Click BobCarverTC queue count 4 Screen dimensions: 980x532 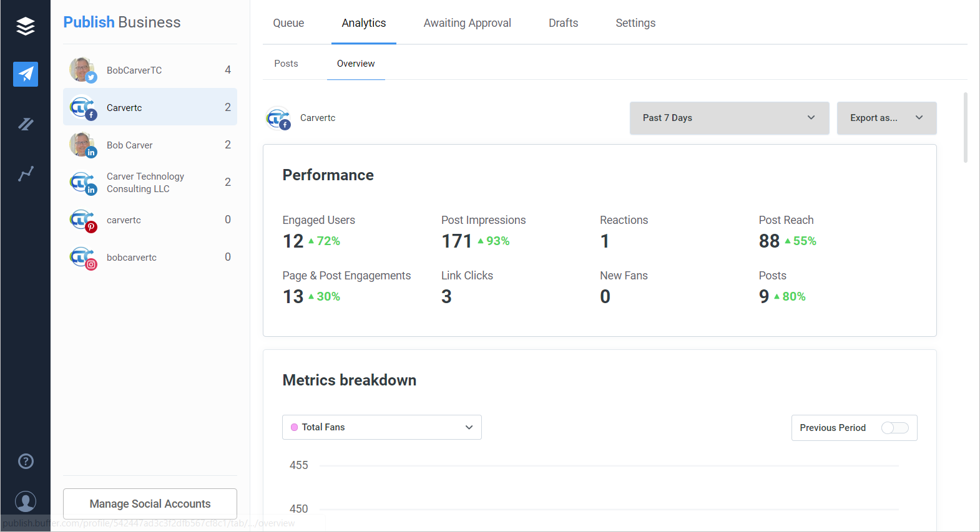click(228, 70)
